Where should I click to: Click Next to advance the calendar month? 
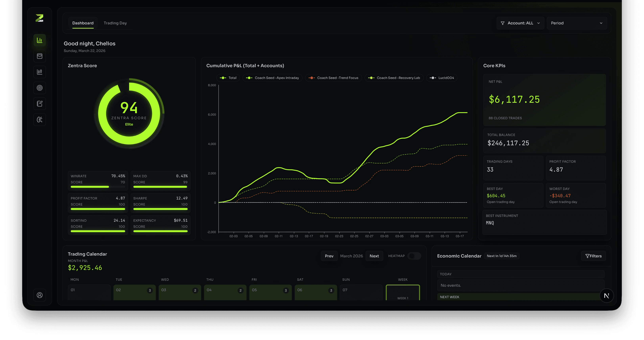click(374, 256)
